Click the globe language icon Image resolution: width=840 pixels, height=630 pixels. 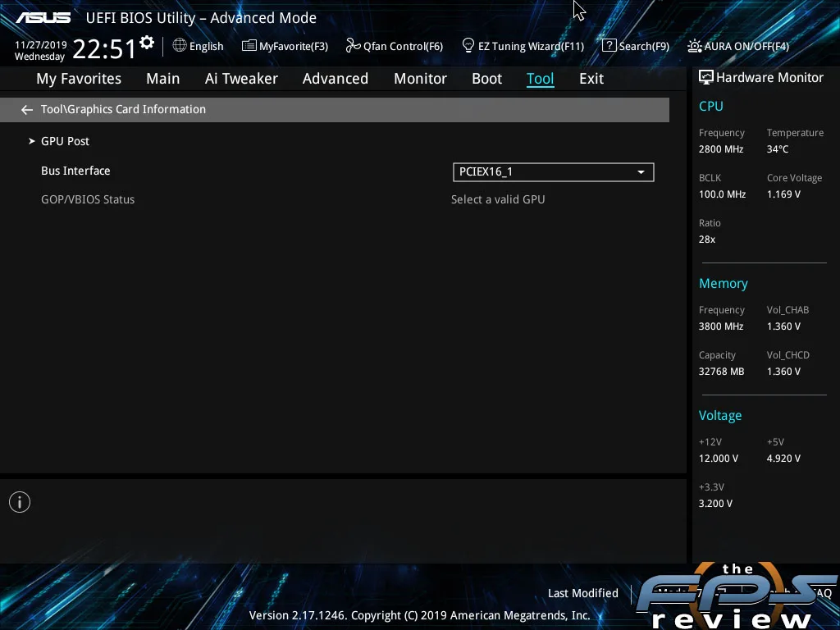point(180,46)
